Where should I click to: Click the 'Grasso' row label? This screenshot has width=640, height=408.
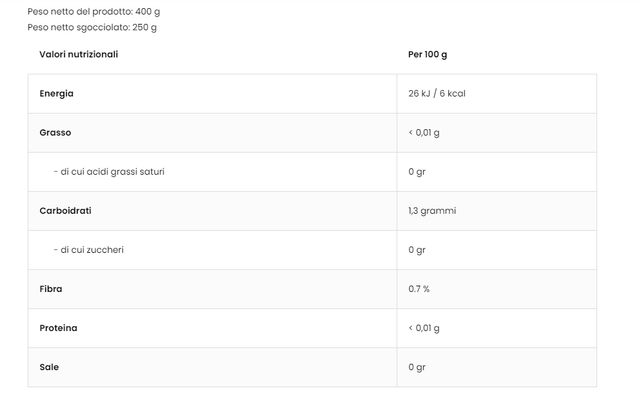pos(56,132)
